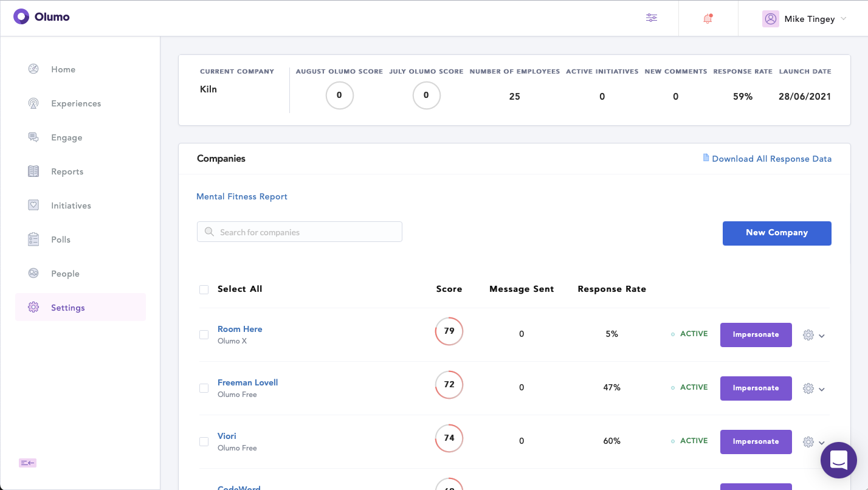Open the chat support bubble

point(839,460)
